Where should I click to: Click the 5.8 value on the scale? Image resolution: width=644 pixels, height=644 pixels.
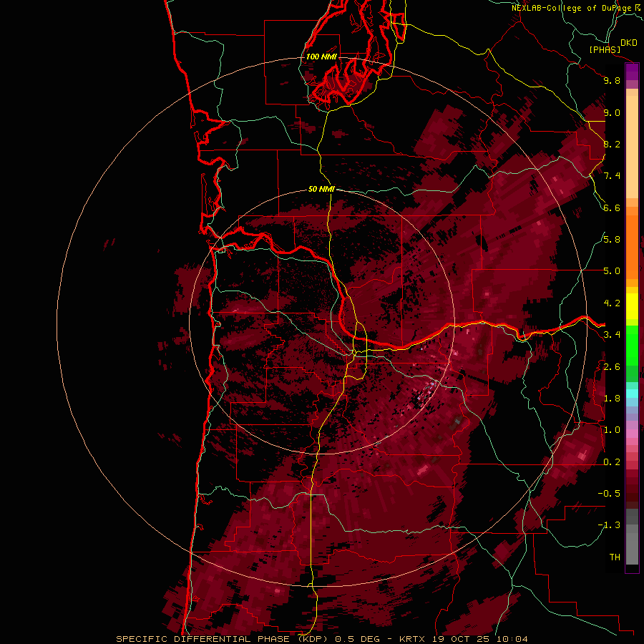[612, 240]
